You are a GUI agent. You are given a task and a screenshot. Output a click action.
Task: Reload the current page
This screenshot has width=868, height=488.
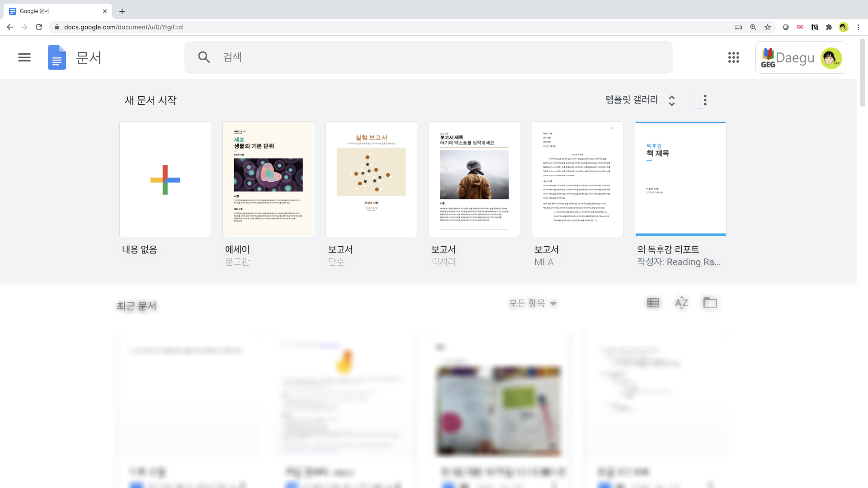tap(39, 27)
